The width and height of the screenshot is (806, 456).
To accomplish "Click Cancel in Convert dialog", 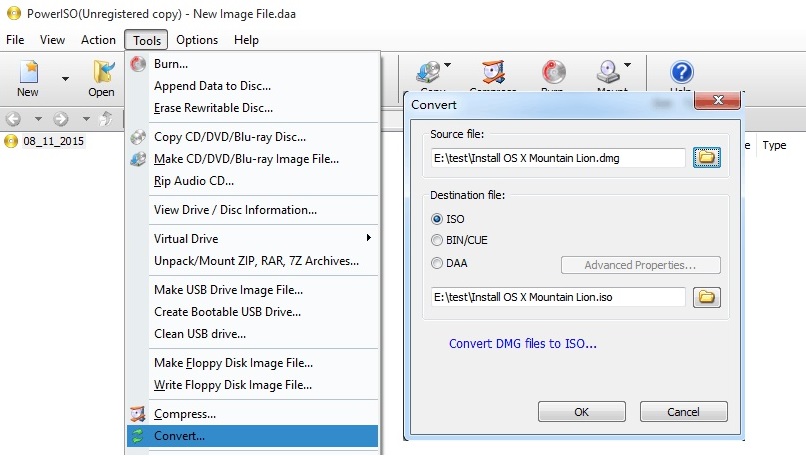I will click(x=684, y=412).
